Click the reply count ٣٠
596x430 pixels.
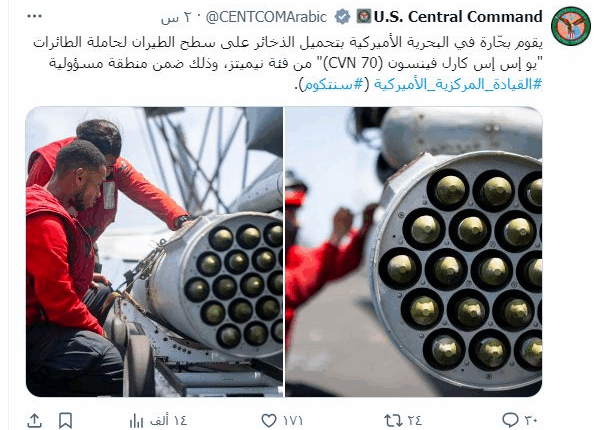(x=531, y=420)
